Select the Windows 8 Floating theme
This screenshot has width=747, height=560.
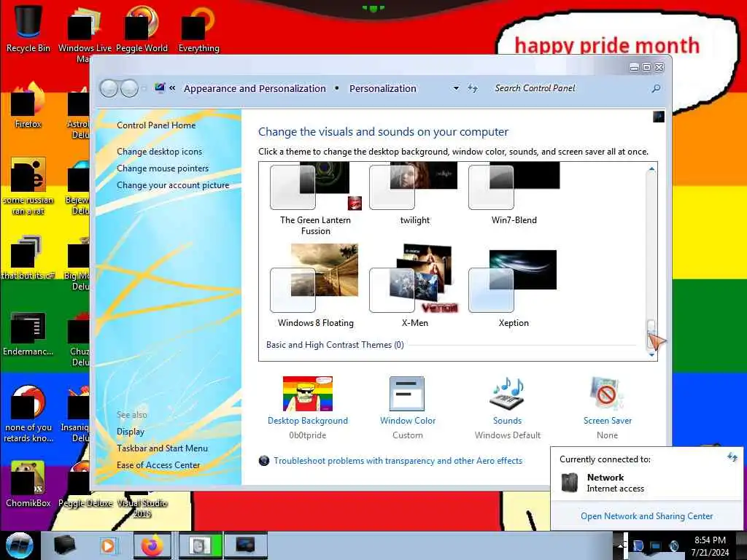[x=315, y=286]
